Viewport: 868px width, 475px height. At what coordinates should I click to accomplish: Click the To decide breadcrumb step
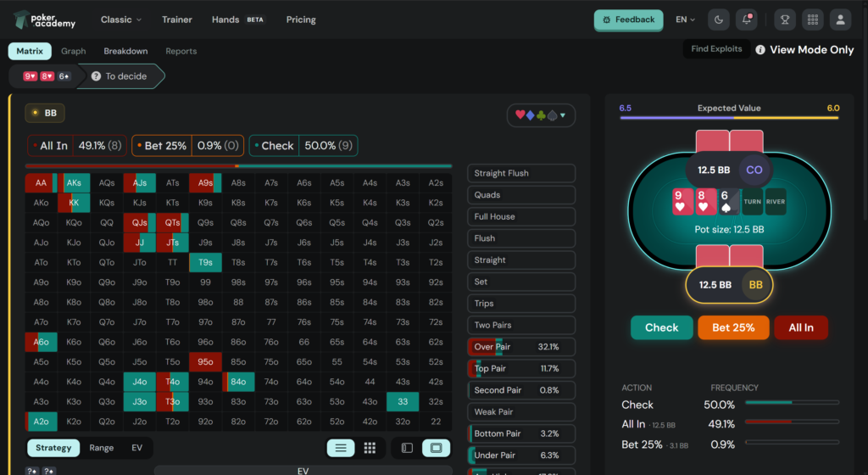click(x=120, y=76)
